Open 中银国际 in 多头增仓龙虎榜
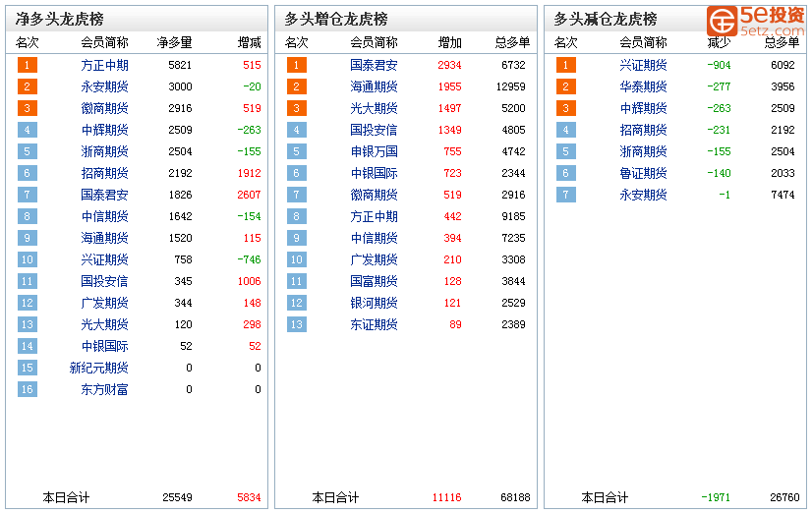The height and width of the screenshot is (514, 812). pyautogui.click(x=374, y=173)
